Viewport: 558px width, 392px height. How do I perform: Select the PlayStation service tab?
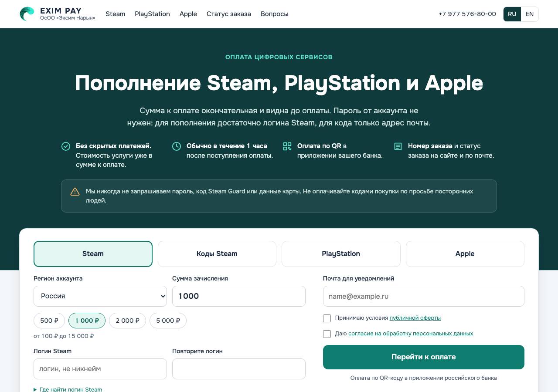(341, 254)
